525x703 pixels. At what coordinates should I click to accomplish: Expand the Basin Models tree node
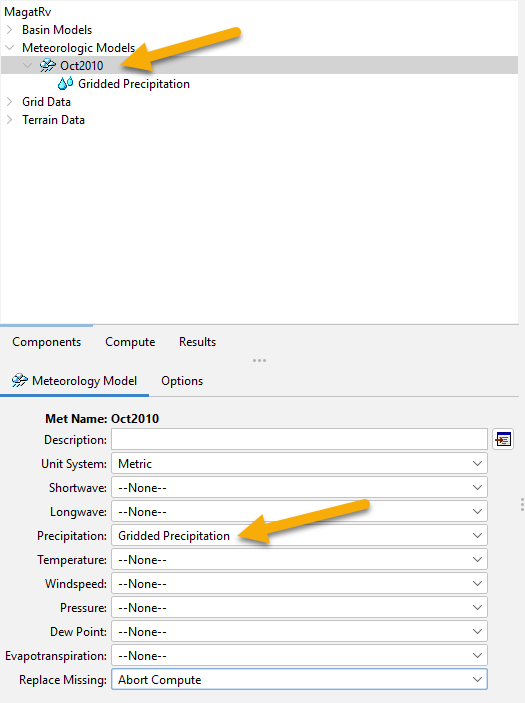pos(9,30)
